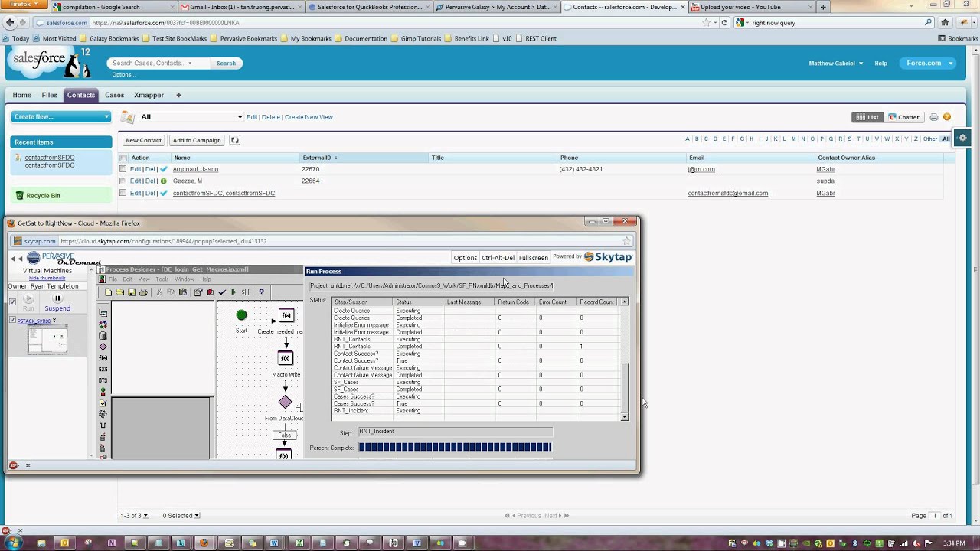The height and width of the screenshot is (551, 980).
Task: Click green Run process arrow in Process Designer
Action: click(234, 292)
